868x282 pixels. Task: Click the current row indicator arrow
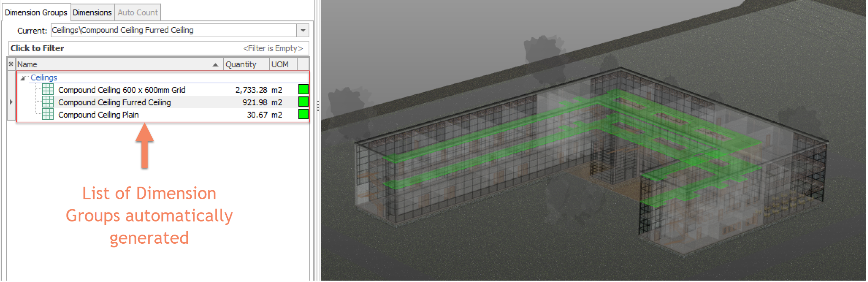click(11, 102)
